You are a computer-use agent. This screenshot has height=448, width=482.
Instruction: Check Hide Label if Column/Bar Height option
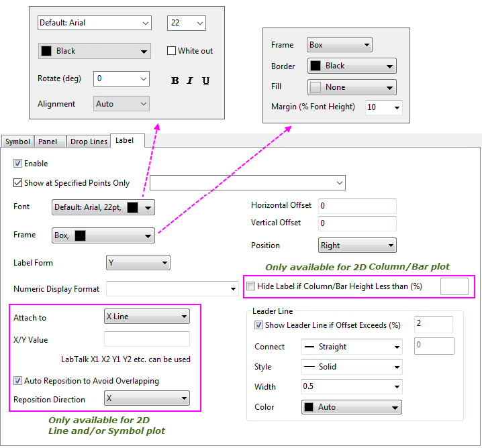point(251,286)
